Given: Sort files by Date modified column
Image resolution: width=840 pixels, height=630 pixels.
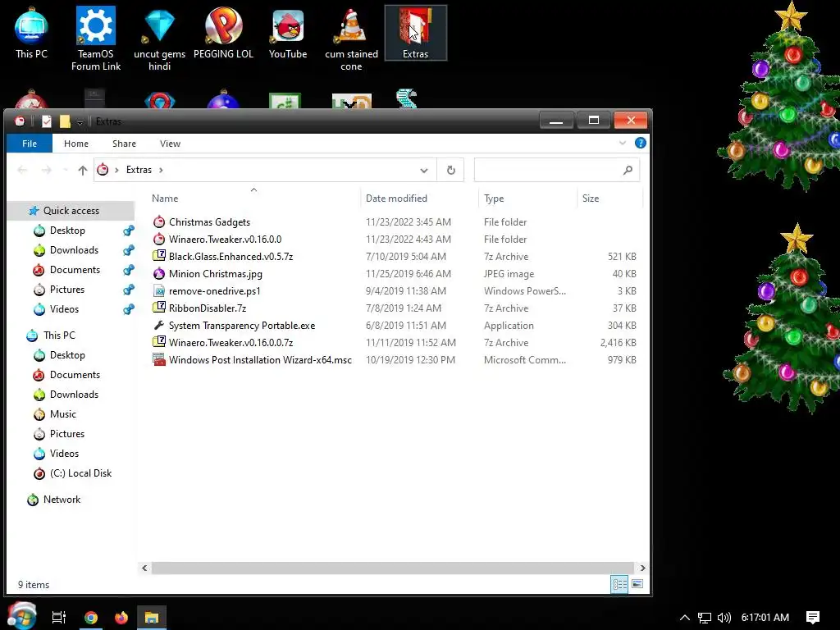Looking at the screenshot, I should 396,199.
